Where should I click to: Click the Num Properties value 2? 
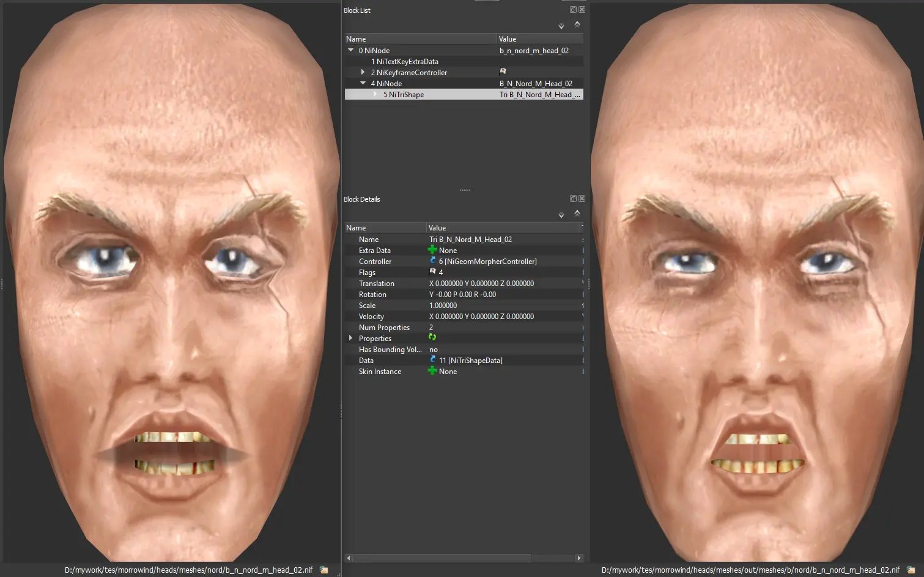pos(431,328)
